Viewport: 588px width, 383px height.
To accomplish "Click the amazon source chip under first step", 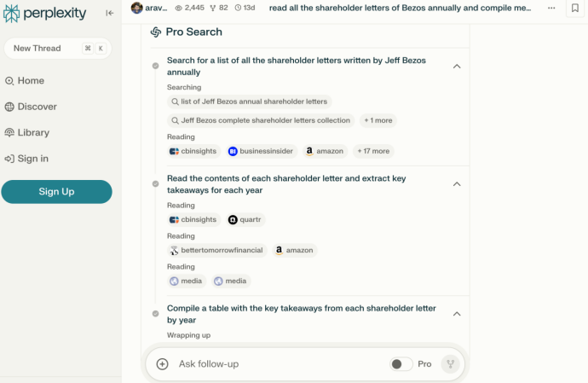I will 324,151.
